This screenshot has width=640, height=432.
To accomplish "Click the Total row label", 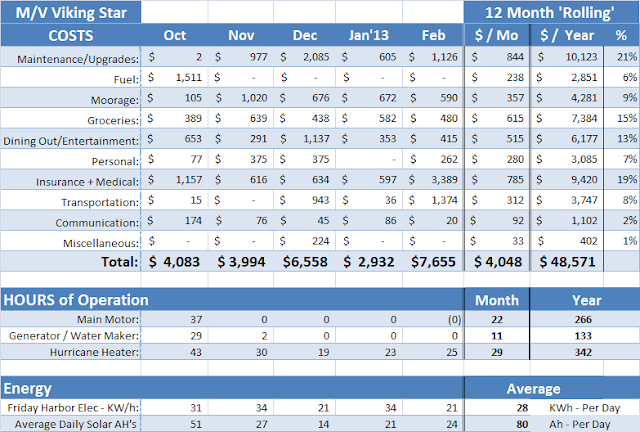I will tap(120, 262).
